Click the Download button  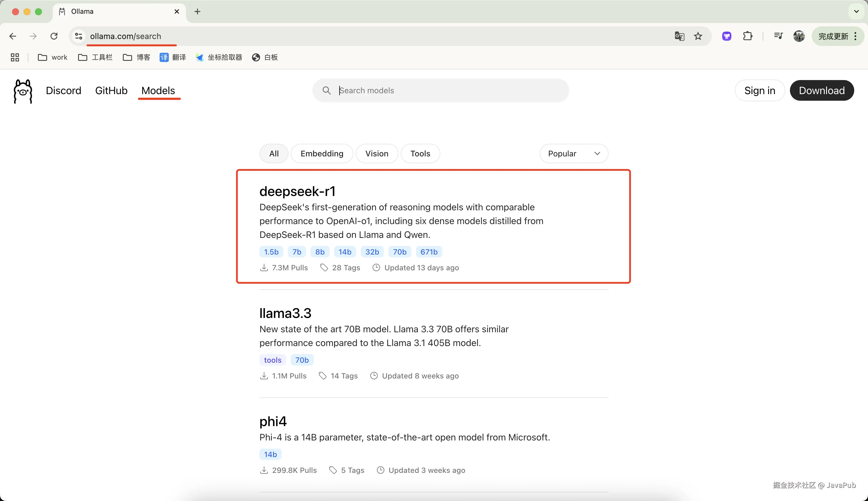click(821, 90)
